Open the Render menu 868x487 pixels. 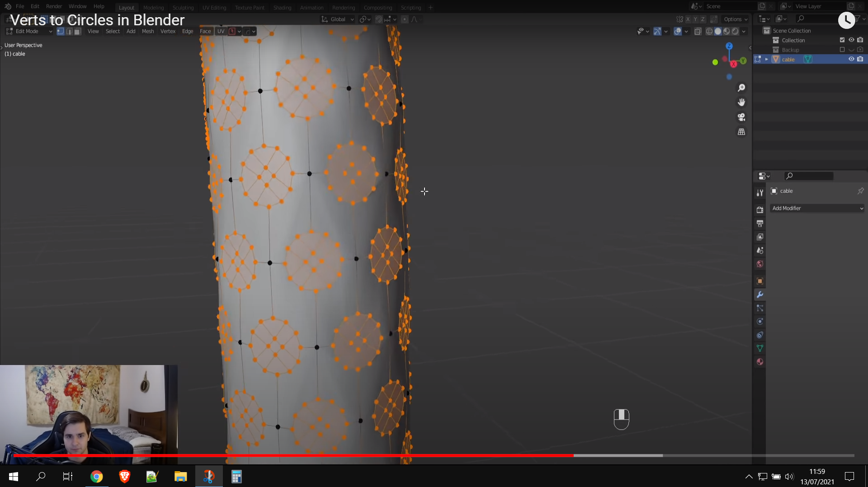[54, 6]
